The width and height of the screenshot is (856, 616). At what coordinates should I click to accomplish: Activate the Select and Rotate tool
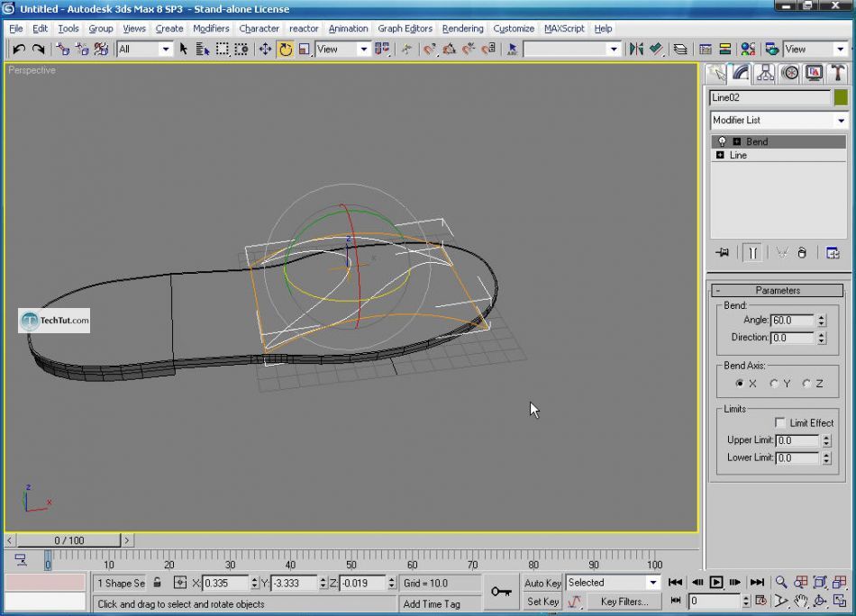[285, 50]
